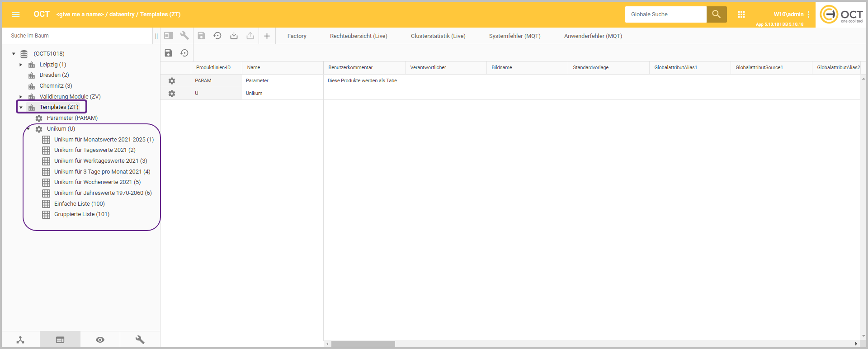Click the scroll right arrow of table

[856, 344]
